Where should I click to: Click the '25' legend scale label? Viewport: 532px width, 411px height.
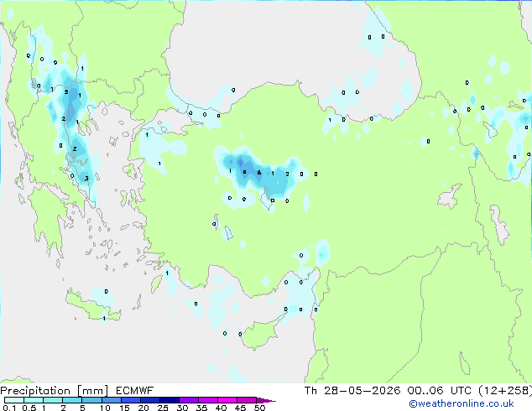click(x=163, y=408)
